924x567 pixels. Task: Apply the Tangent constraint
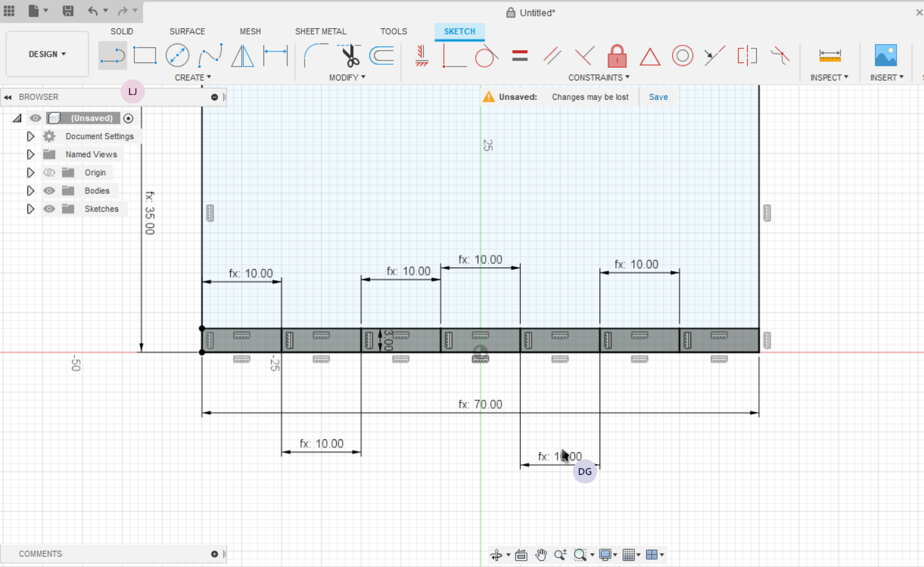pyautogui.click(x=486, y=56)
